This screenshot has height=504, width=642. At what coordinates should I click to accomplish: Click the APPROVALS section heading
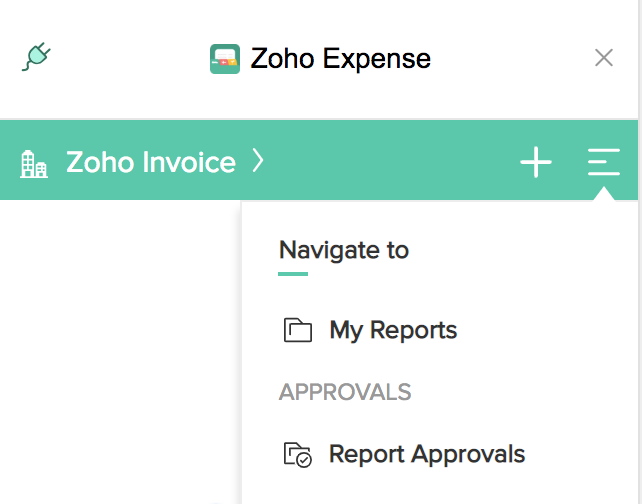tap(345, 392)
